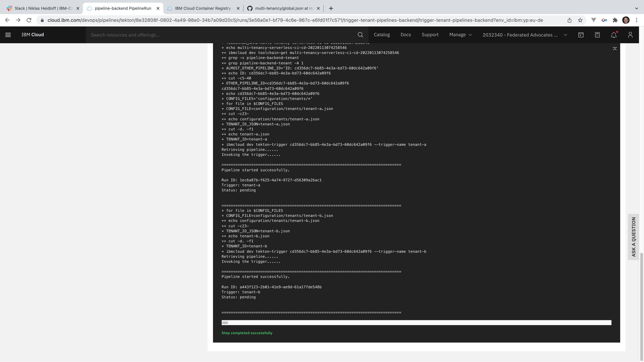This screenshot has width=644, height=362.
Task: Focus the Search resources and offerings field
Action: (220, 35)
